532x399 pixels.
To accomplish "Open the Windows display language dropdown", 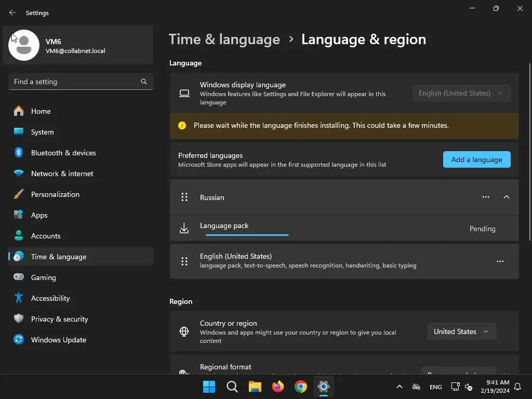I will [461, 93].
